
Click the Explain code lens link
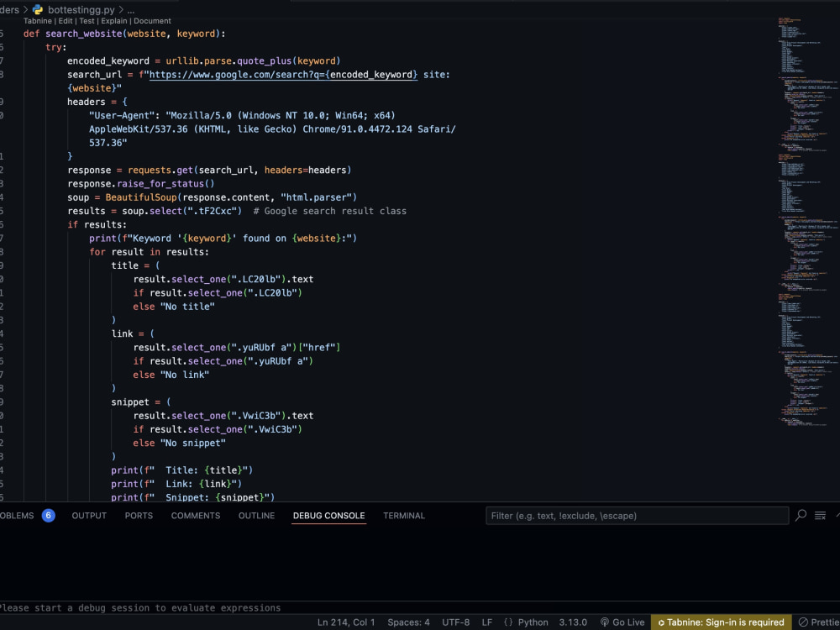point(114,21)
